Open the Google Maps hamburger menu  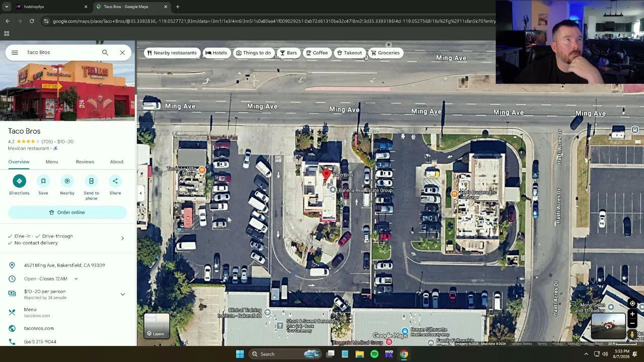click(15, 52)
